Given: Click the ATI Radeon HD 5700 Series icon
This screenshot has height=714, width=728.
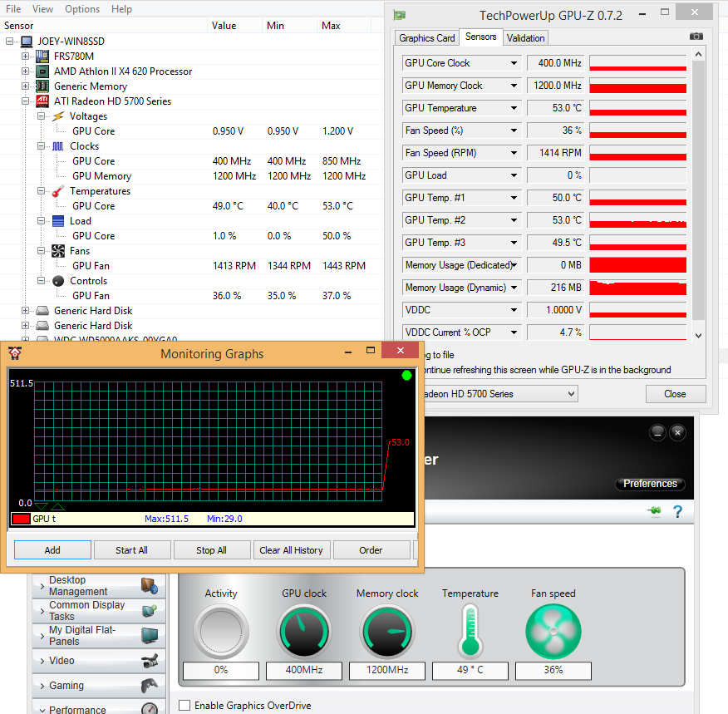Looking at the screenshot, I should 42,101.
